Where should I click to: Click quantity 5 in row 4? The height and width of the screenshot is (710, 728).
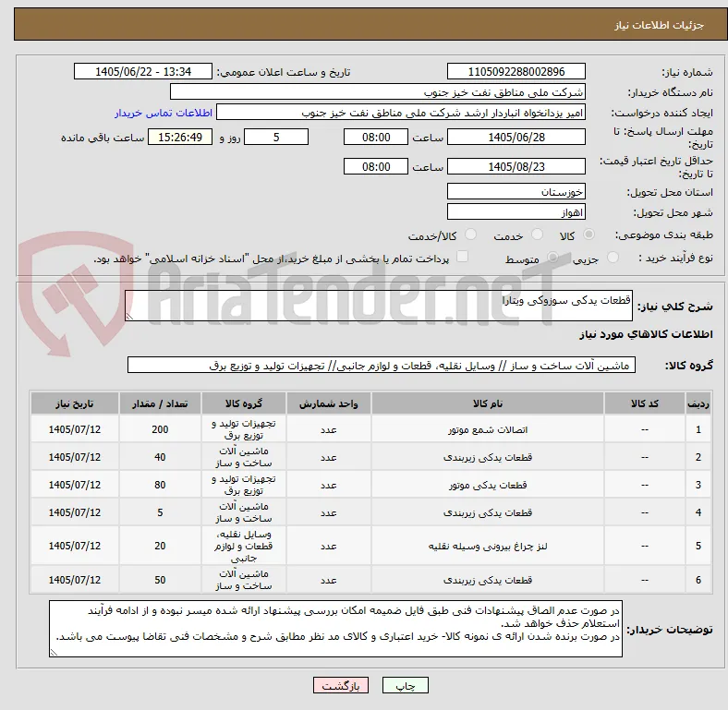(x=160, y=512)
